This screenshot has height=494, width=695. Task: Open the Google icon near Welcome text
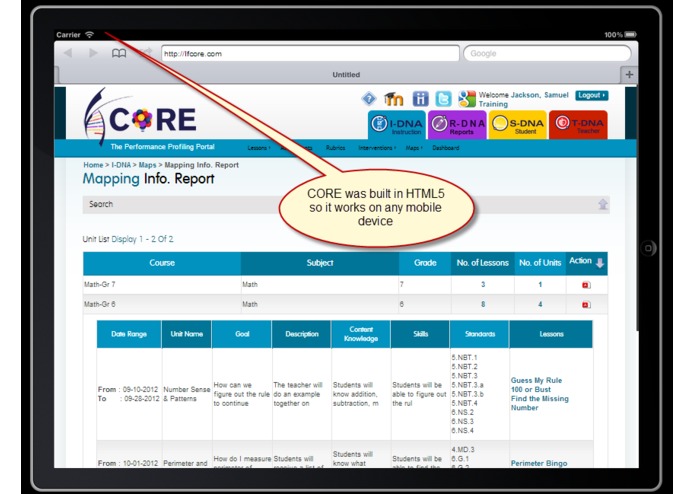click(467, 98)
